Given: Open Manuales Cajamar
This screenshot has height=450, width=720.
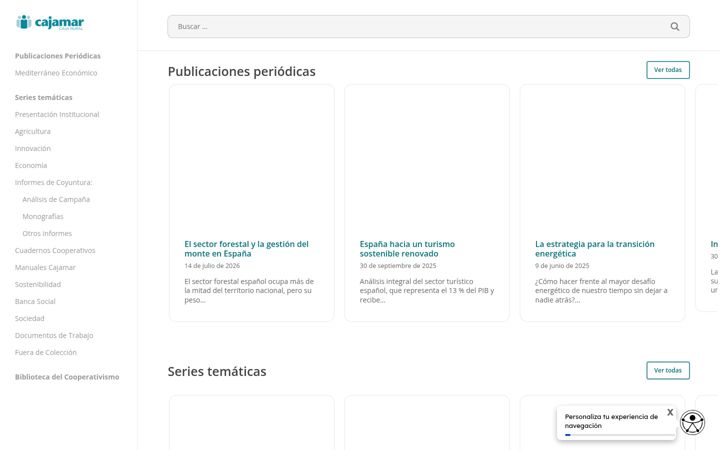Looking at the screenshot, I should point(45,267).
